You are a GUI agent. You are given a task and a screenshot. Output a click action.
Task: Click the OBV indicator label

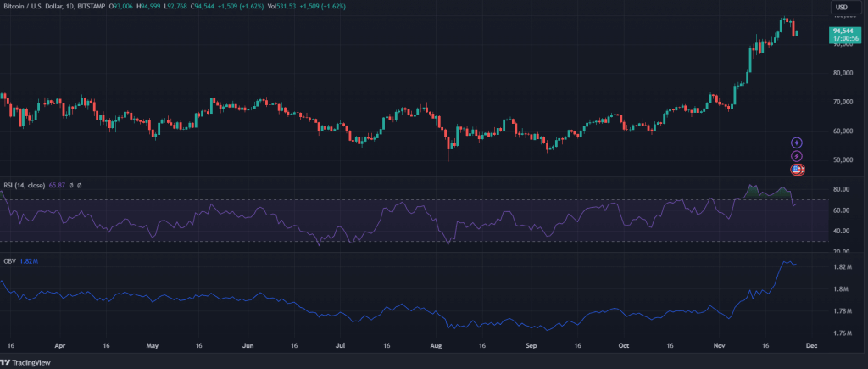coord(8,260)
